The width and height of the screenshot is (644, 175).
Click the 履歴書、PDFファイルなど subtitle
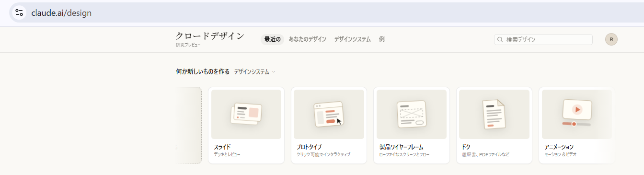[485, 155]
